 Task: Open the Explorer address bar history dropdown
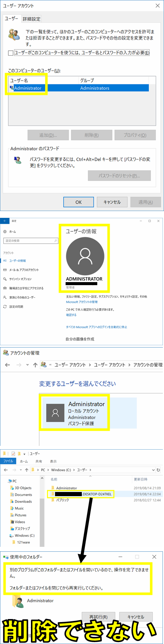tap(153, 470)
